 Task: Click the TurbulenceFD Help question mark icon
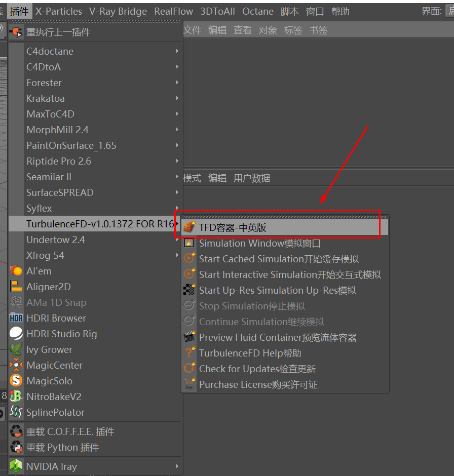pos(189,353)
